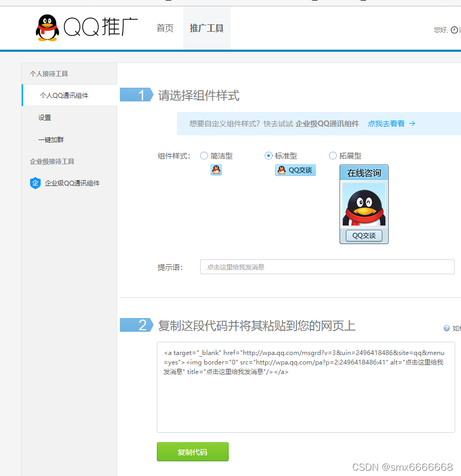Click the 个人接待工具 sidebar heading

pyautogui.click(x=49, y=73)
